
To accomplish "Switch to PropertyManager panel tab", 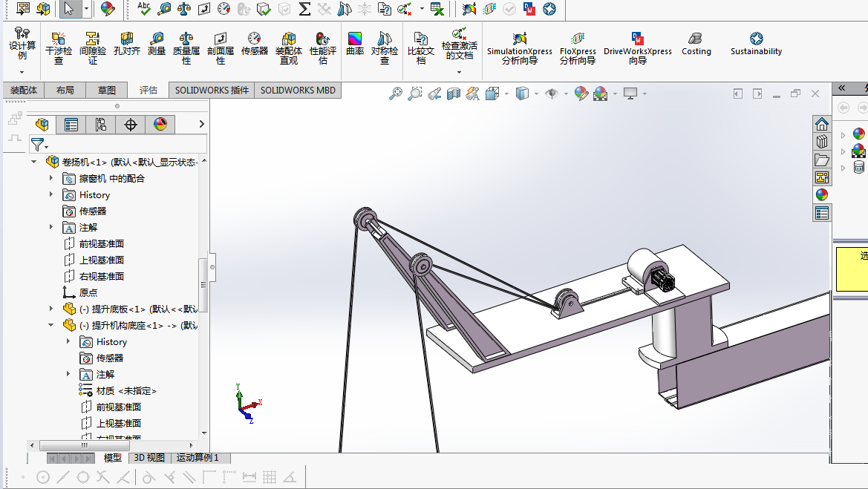I will (x=71, y=125).
